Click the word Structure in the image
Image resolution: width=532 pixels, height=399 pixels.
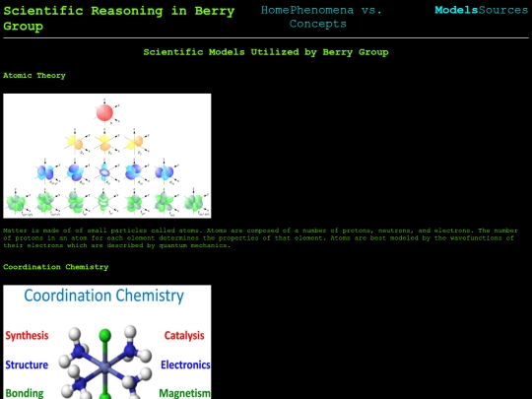tap(27, 365)
